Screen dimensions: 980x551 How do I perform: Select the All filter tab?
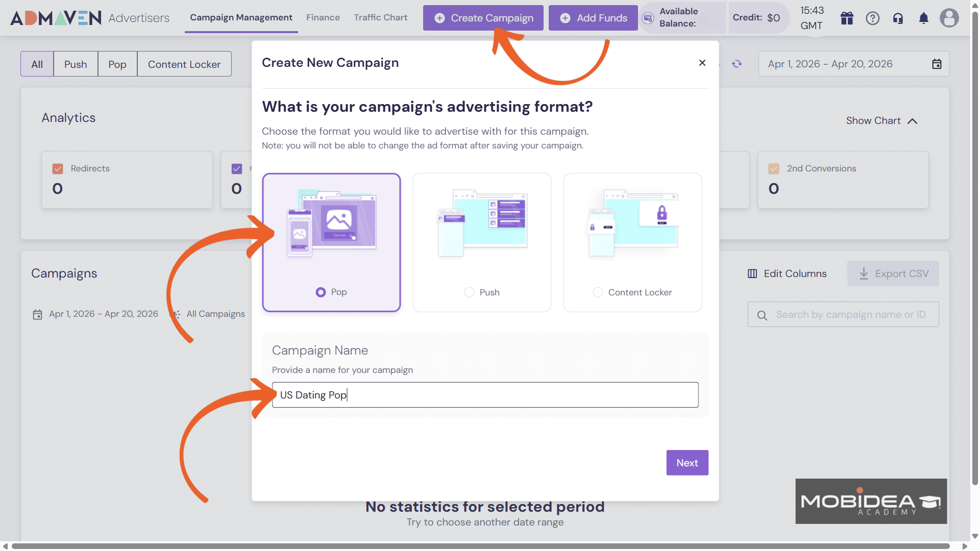(37, 64)
